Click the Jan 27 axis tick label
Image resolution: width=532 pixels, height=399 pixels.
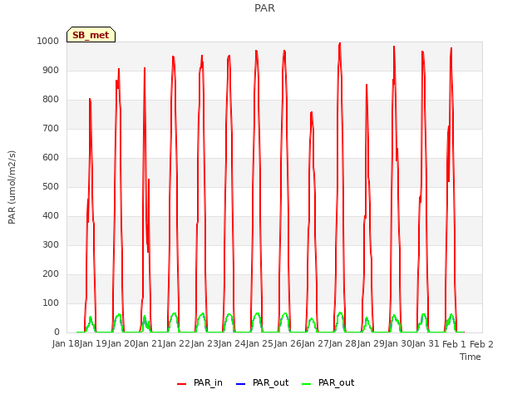tap(315, 344)
